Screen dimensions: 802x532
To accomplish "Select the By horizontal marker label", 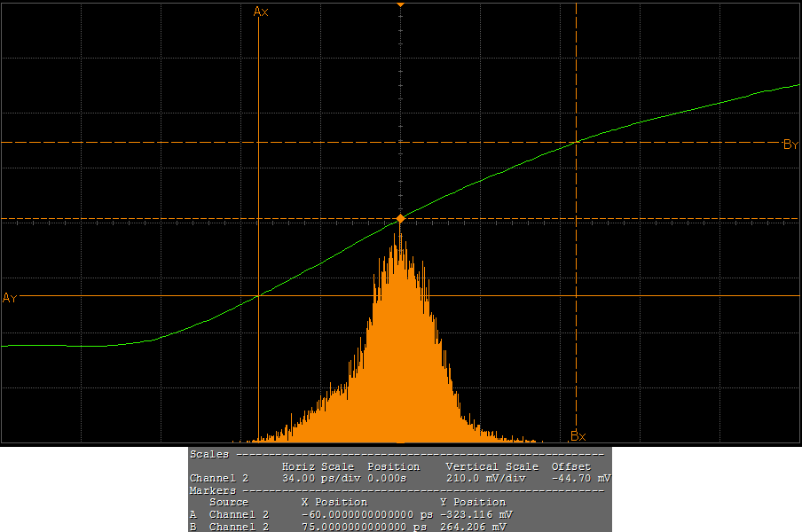I will coord(790,145).
